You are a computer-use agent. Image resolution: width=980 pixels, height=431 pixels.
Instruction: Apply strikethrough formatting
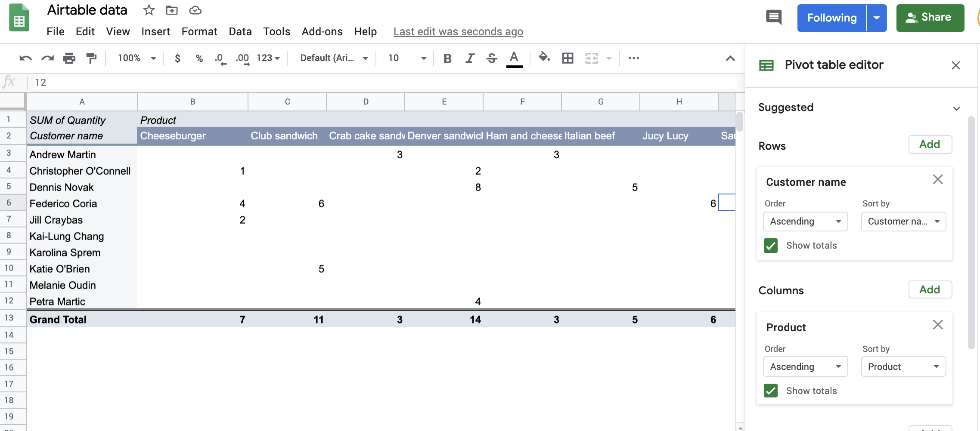pos(491,58)
